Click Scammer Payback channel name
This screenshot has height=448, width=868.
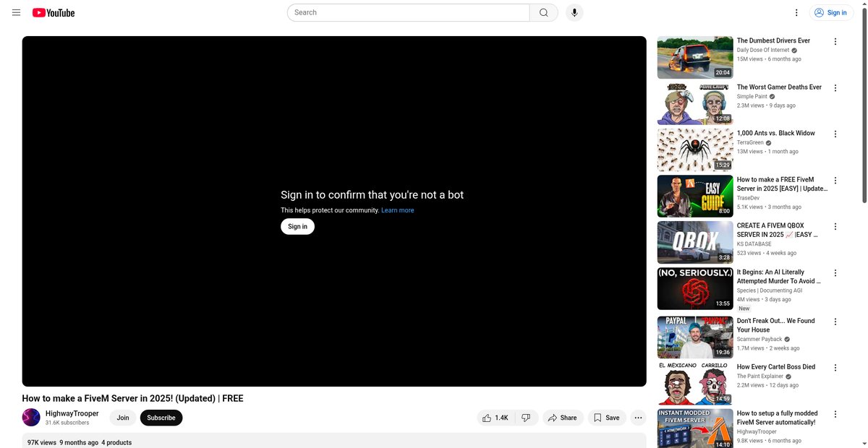click(x=759, y=339)
